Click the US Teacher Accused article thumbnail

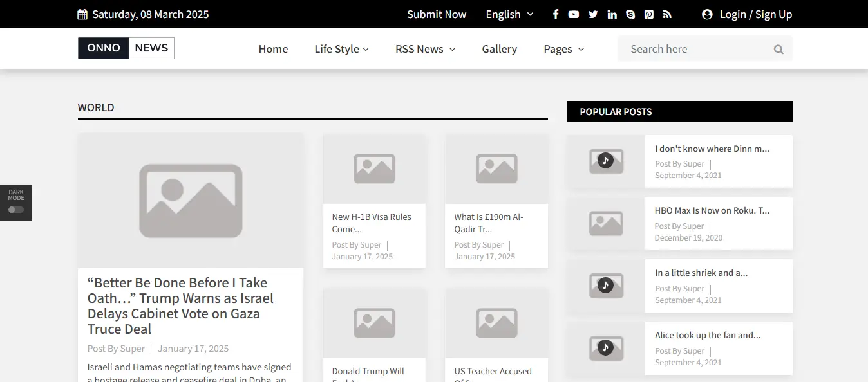coord(496,323)
